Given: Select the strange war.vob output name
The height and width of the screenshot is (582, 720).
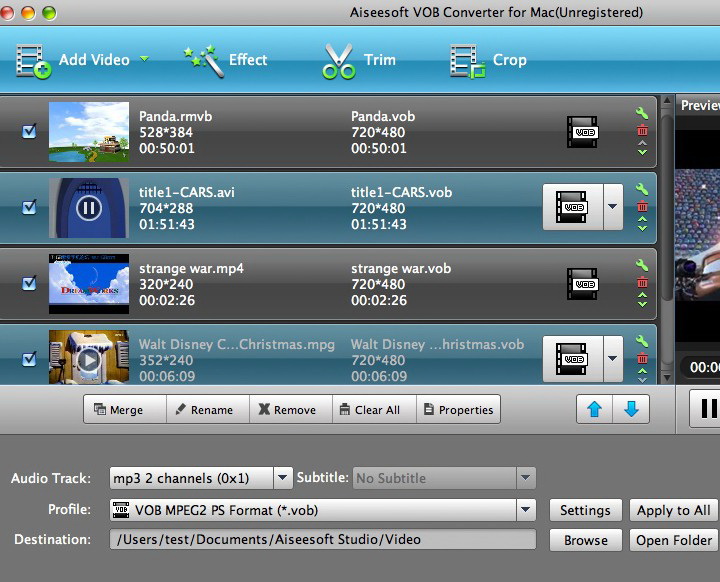Looking at the screenshot, I should [x=401, y=268].
